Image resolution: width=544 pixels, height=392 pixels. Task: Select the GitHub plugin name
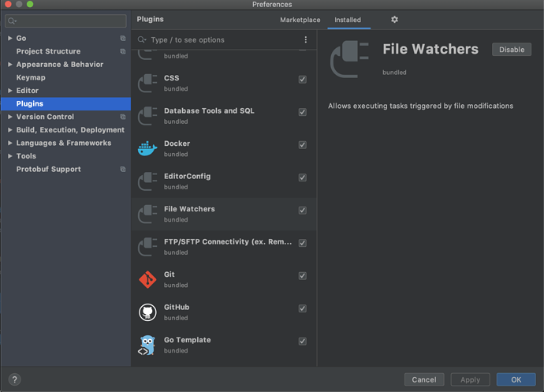(x=177, y=307)
